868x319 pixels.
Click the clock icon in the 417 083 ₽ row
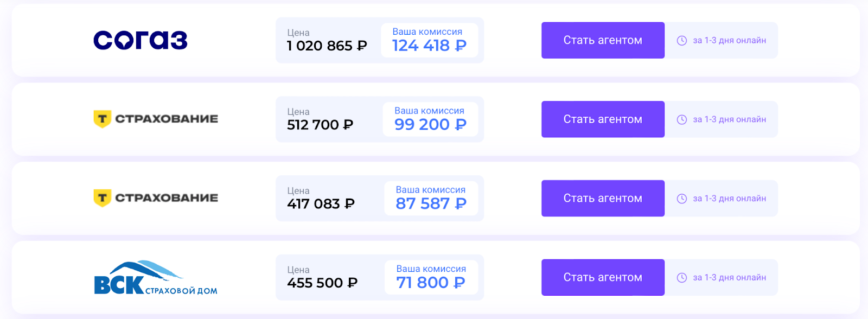click(682, 199)
